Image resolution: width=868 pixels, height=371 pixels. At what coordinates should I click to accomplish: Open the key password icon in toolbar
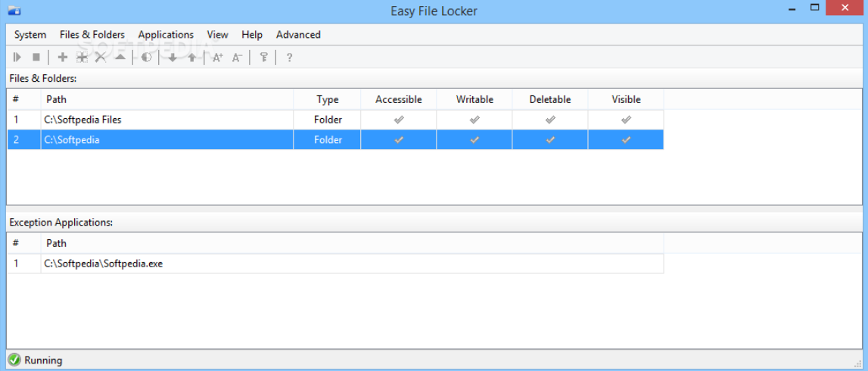263,57
